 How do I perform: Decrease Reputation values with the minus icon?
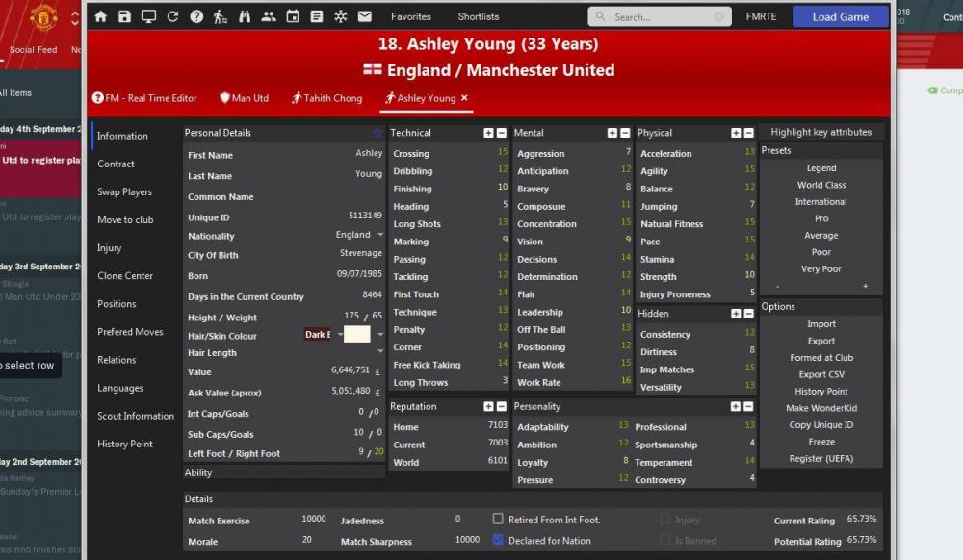point(501,406)
